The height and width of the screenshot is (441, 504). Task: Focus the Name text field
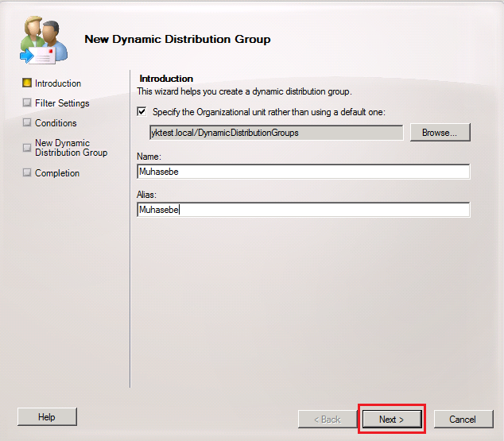[x=303, y=172]
